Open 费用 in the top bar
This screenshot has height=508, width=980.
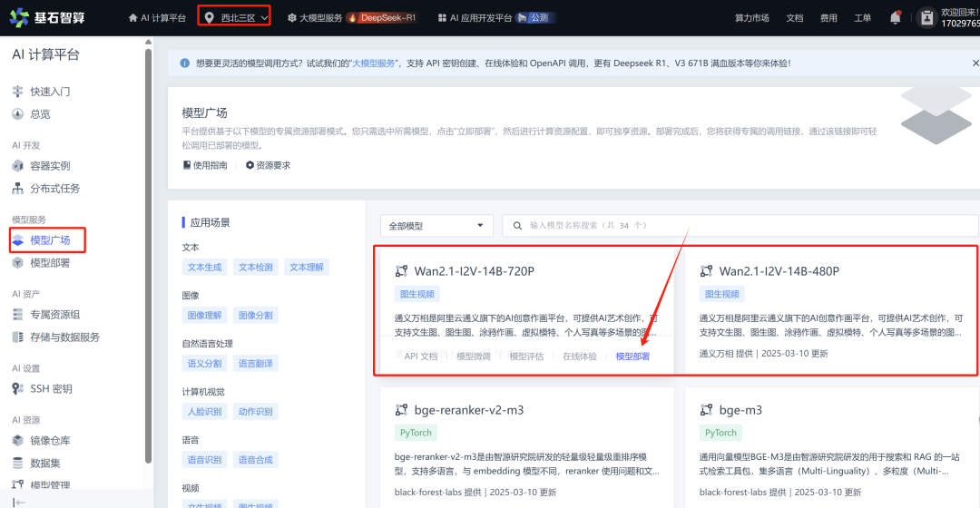coord(828,18)
